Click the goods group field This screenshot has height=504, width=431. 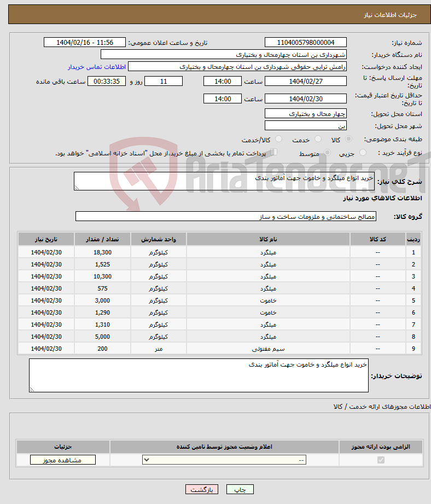coord(226,216)
